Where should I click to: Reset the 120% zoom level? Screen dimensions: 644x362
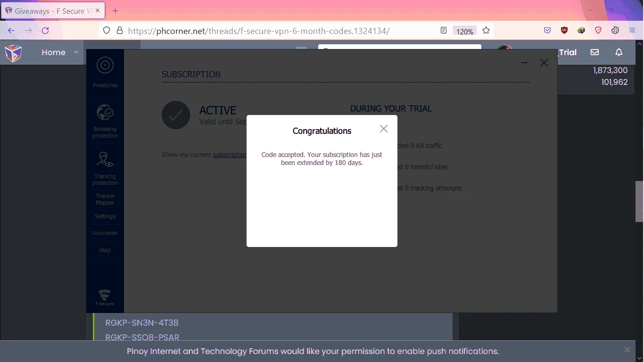(465, 31)
